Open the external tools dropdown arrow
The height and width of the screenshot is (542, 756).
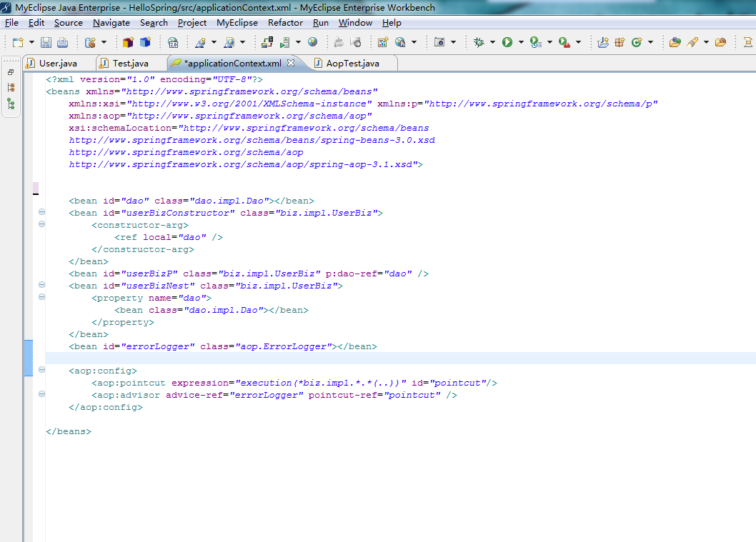578,42
